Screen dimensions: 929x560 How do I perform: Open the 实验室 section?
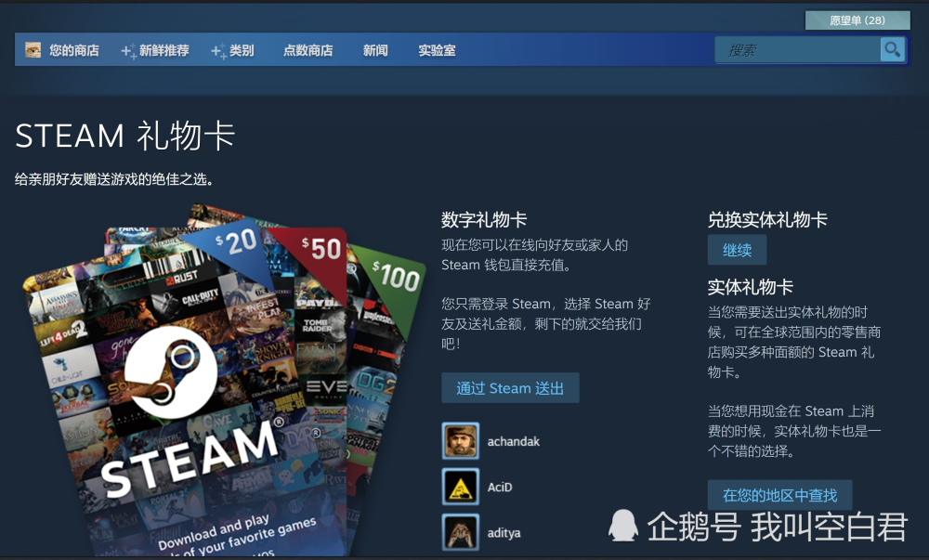pos(437,50)
